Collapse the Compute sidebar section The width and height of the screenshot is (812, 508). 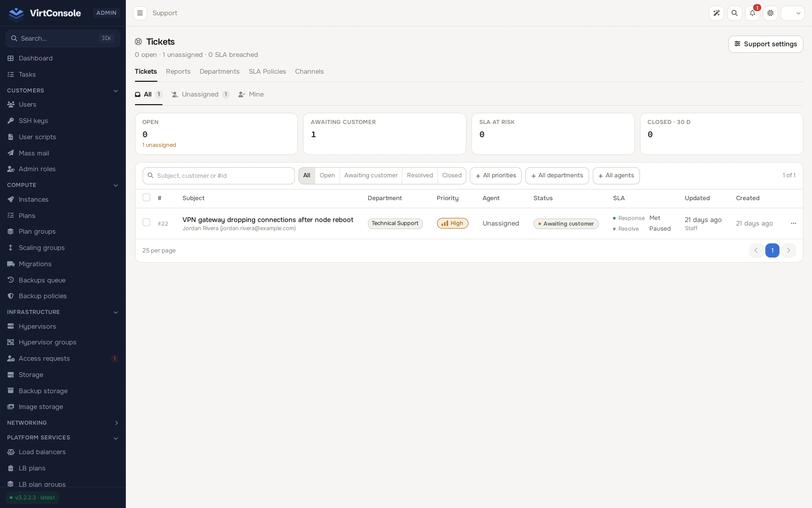(63, 185)
